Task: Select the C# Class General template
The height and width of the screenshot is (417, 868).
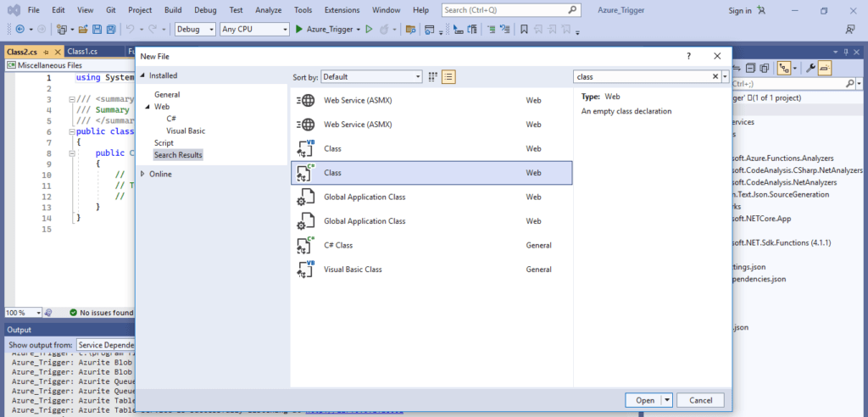Action: point(431,245)
